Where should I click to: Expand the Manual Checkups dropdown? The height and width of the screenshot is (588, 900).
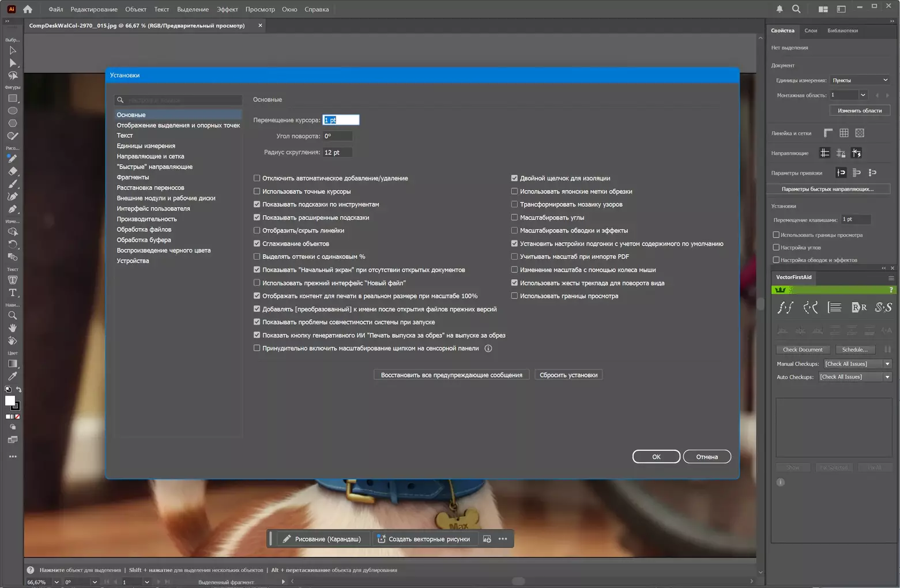coord(857,364)
